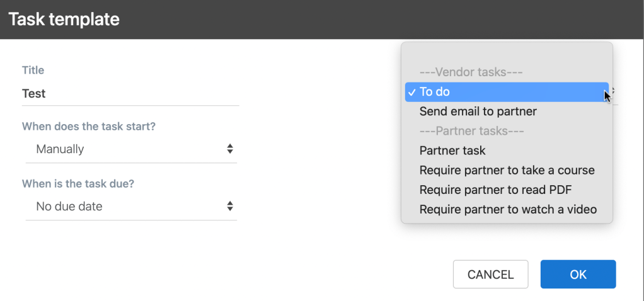This screenshot has width=644, height=301.
Task: Click the arrows icon on No due date dropdown
Action: point(230,206)
